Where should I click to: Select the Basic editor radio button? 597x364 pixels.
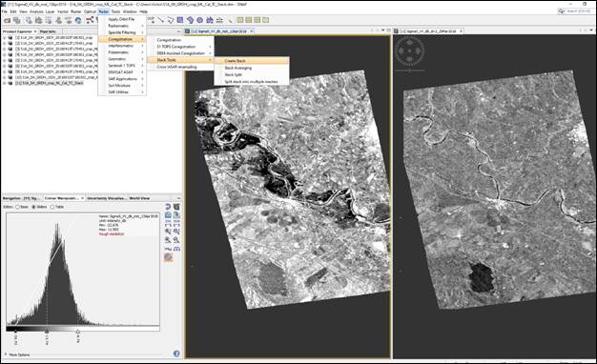[x=21, y=207]
